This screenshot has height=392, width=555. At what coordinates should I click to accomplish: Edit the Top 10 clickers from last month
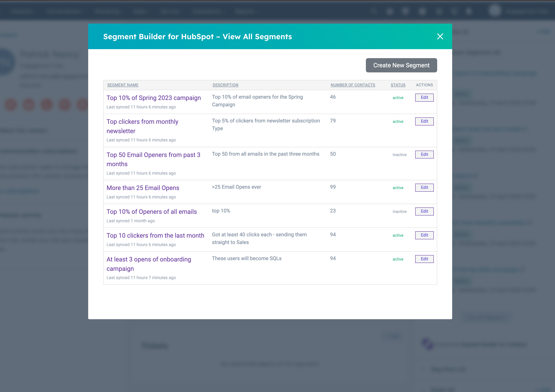pyautogui.click(x=424, y=235)
